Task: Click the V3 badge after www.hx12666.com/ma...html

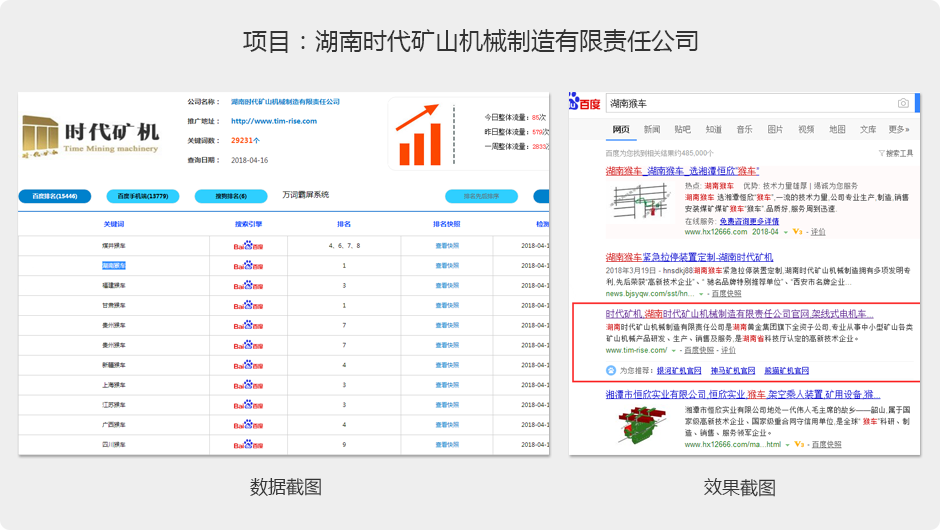Action: (799, 444)
